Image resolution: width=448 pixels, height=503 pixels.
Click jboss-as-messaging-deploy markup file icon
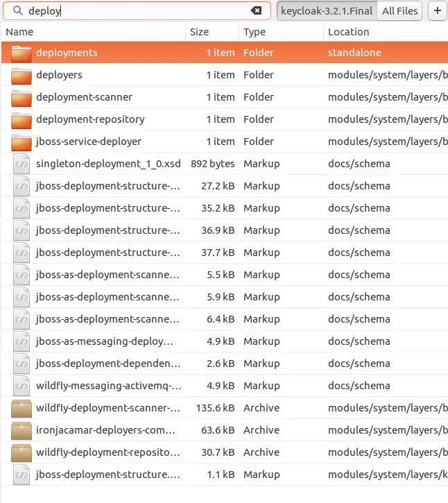coord(21,341)
